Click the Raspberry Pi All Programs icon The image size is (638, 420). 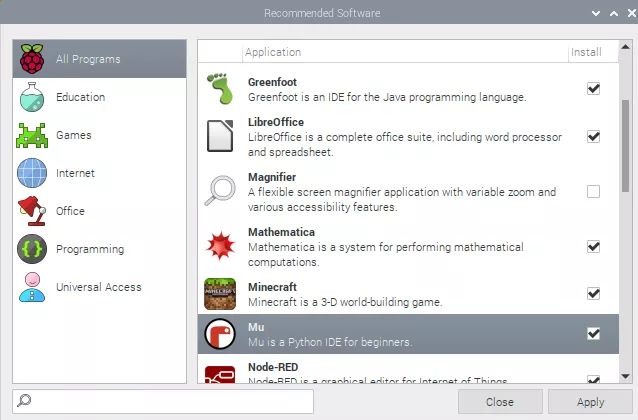pos(32,59)
